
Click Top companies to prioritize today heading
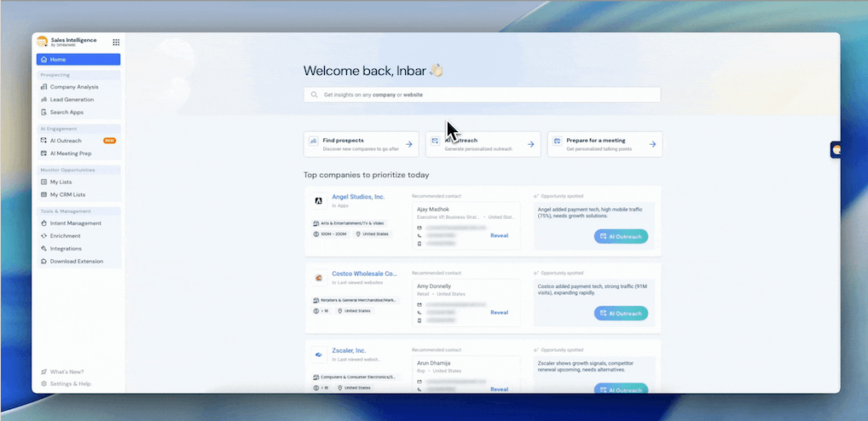click(x=367, y=175)
